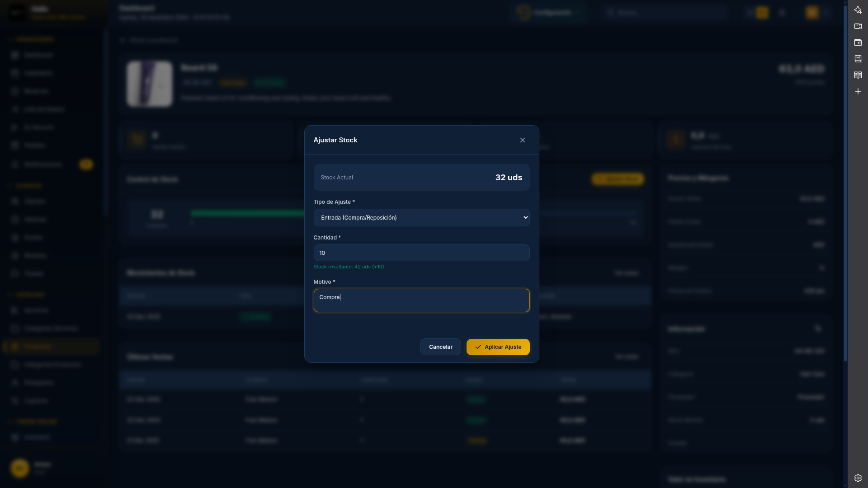The height and width of the screenshot is (488, 868).
Task: Click the Tipo de Ajuste label
Action: [x=334, y=202]
